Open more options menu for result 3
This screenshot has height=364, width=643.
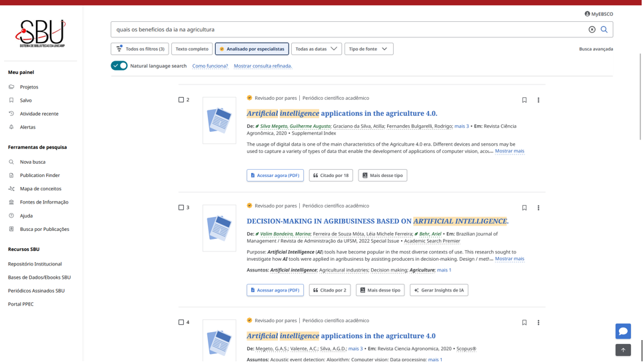(538, 208)
